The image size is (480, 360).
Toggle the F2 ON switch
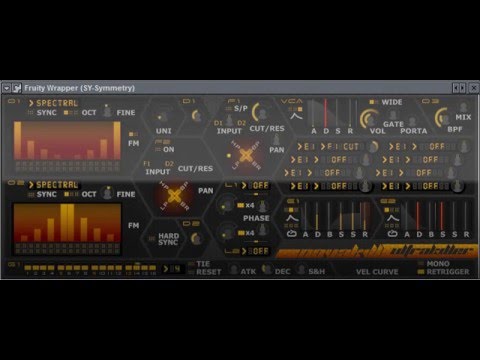point(158,149)
